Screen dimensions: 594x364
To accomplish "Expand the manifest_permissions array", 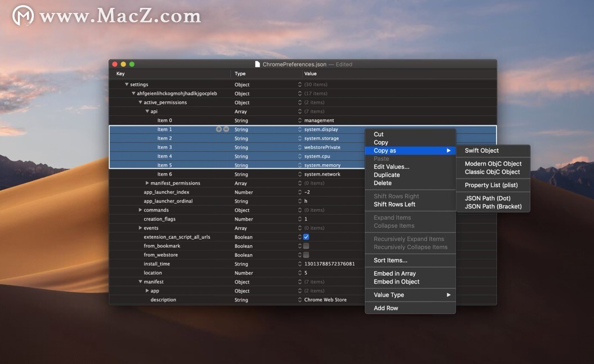I will point(147,183).
